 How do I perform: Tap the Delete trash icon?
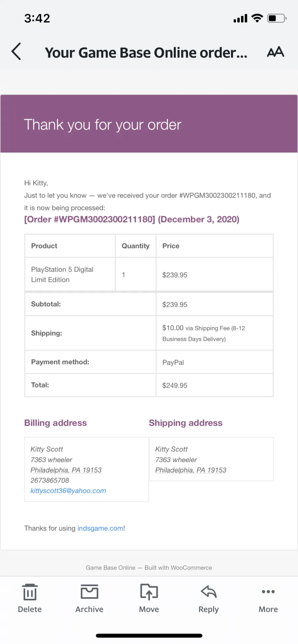click(30, 592)
